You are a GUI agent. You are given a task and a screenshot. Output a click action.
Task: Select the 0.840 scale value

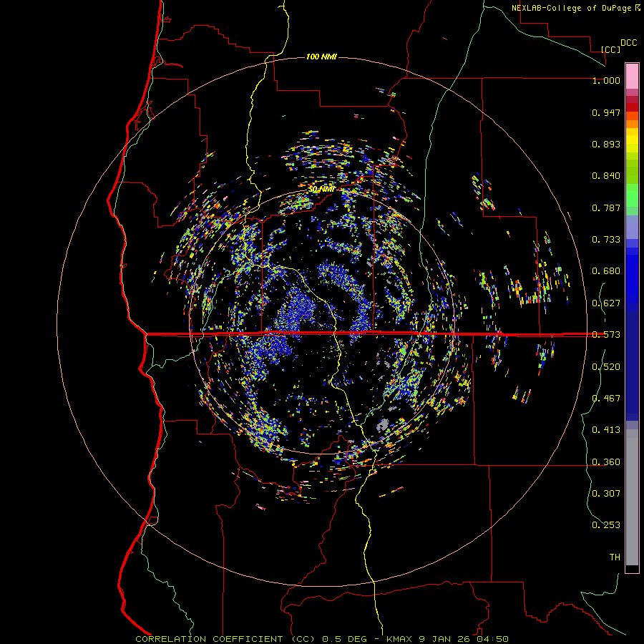[x=606, y=176]
